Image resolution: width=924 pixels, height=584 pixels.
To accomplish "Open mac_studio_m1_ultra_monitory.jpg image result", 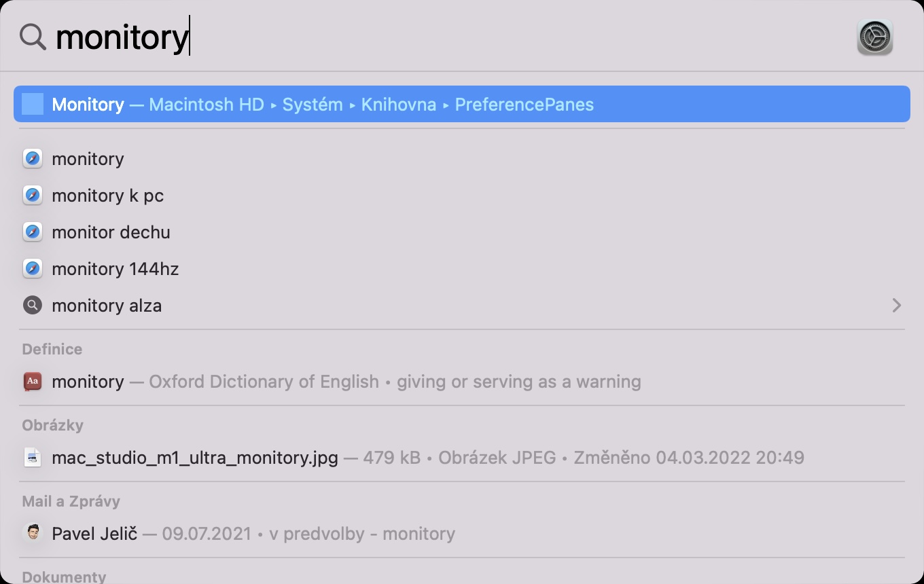I will tap(195, 458).
